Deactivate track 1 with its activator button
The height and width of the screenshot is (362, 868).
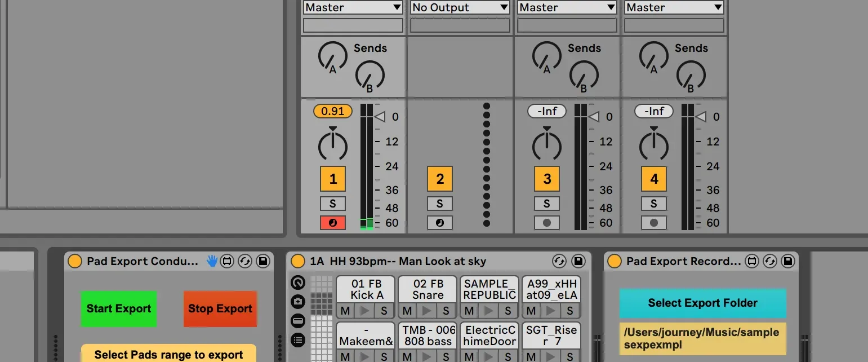point(333,179)
